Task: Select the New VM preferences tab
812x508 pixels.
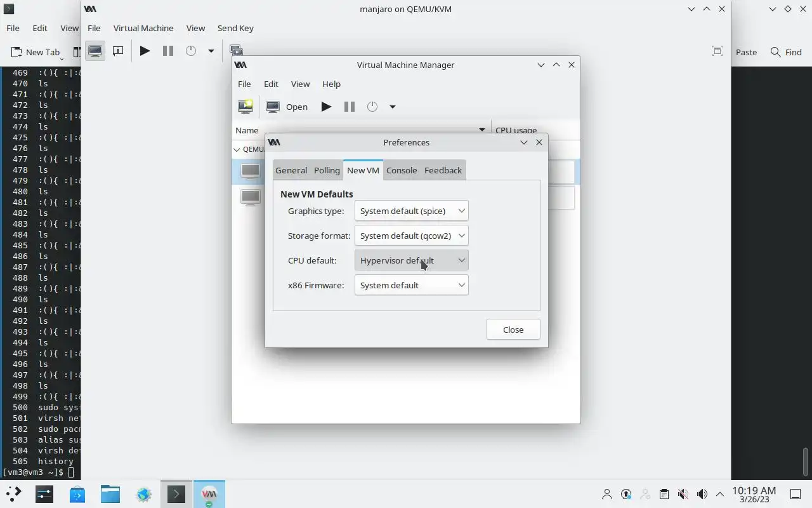Action: pos(363,170)
